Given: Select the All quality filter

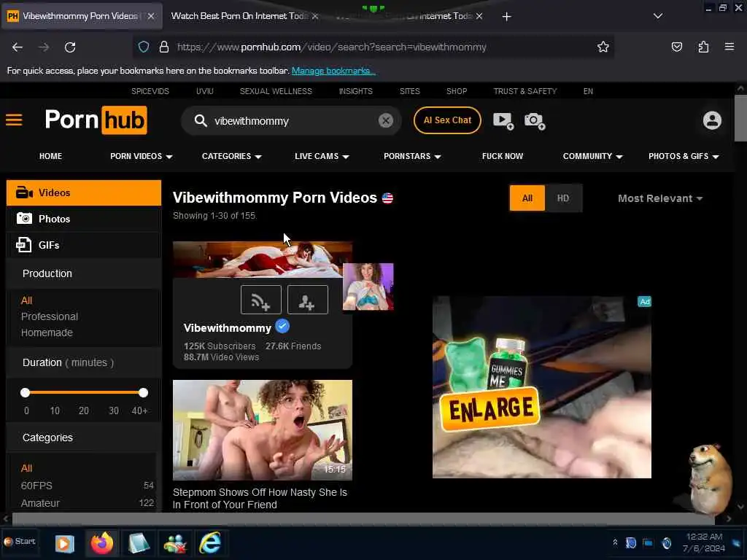Looking at the screenshot, I should click(x=527, y=198).
